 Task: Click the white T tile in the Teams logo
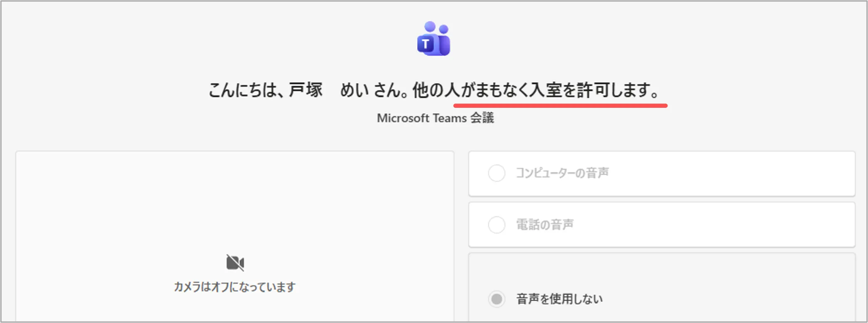click(425, 44)
